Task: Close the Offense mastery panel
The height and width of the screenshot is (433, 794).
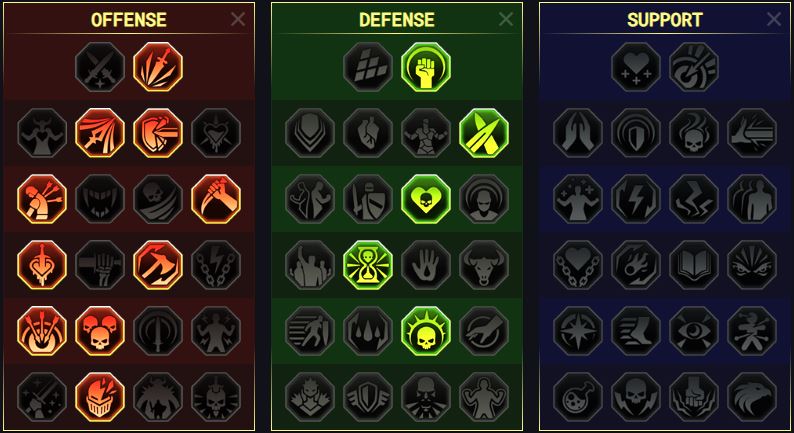Action: (238, 19)
